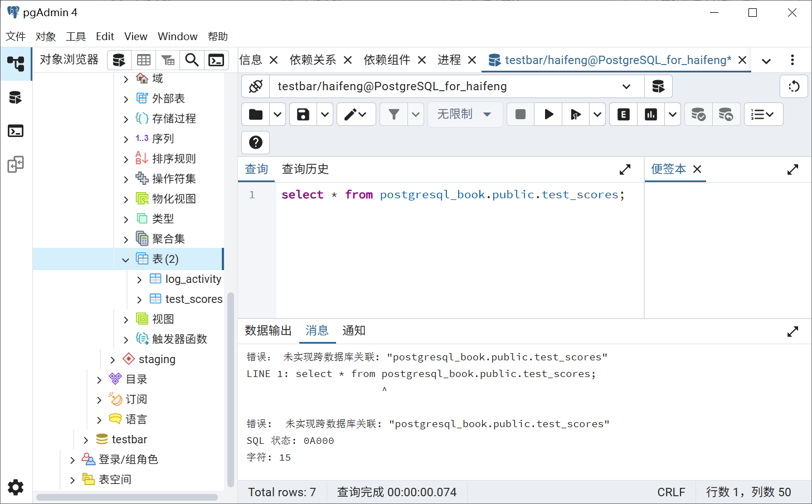812x504 pixels.
Task: Click the Rollback transaction icon
Action: tap(726, 114)
